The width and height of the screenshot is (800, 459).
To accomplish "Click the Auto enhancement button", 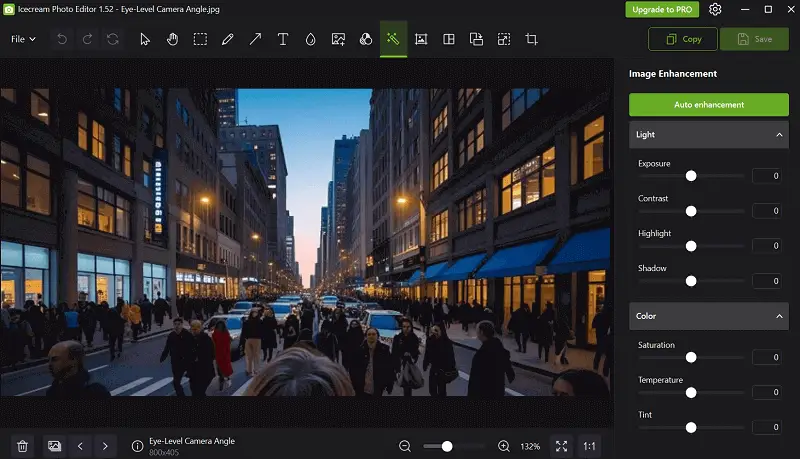I will (x=709, y=105).
